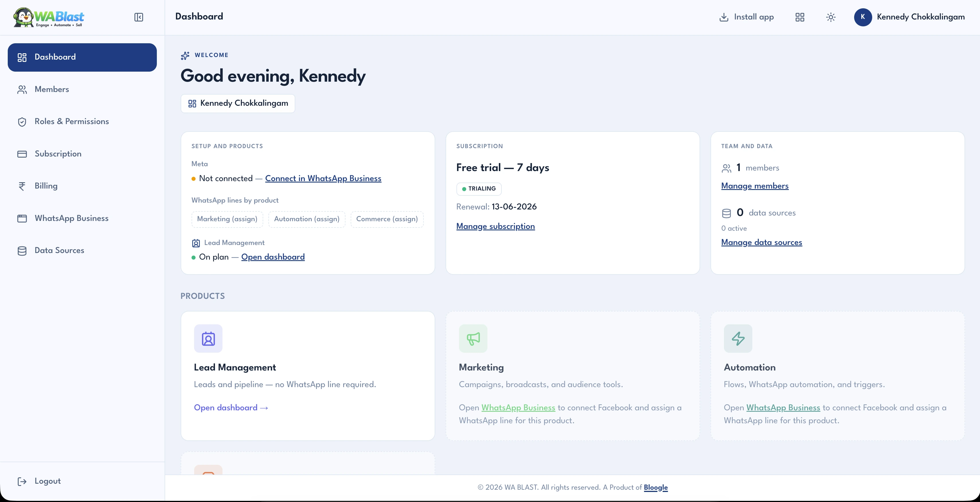Click the Lead Management product card title
This screenshot has width=980, height=502.
click(235, 367)
